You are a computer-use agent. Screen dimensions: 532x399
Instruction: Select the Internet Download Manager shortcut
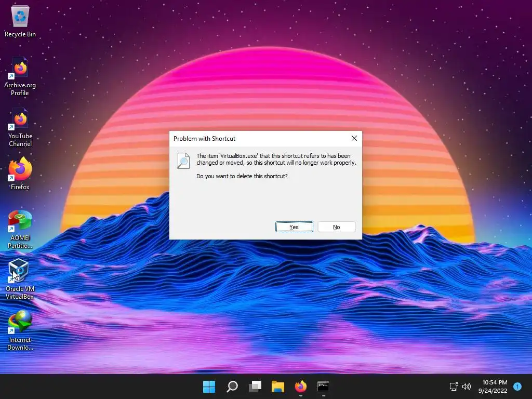click(x=20, y=330)
